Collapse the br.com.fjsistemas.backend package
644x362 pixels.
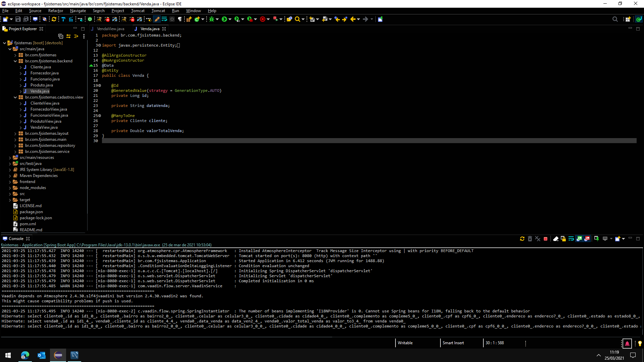pyautogui.click(x=15, y=61)
